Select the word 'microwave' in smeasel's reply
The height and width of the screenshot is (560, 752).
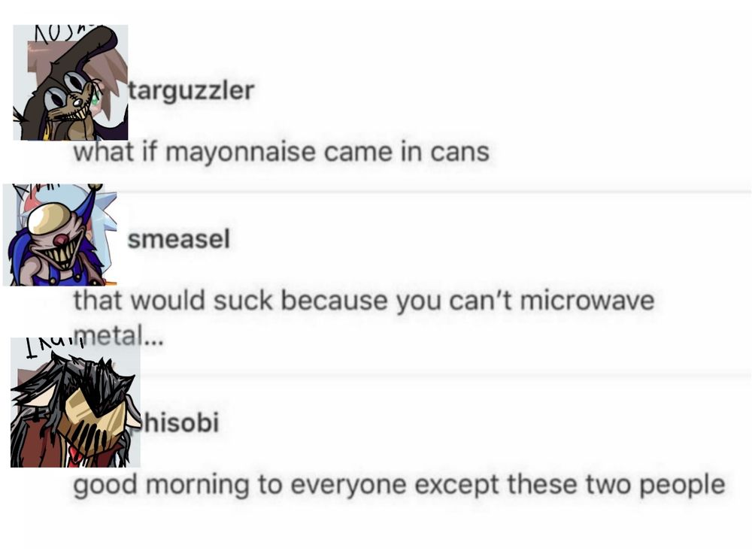click(587, 301)
